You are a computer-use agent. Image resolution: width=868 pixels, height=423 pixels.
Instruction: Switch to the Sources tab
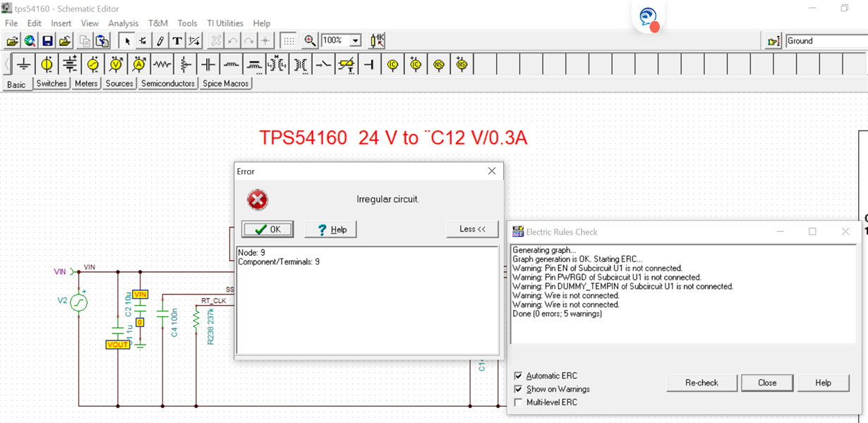coord(119,83)
